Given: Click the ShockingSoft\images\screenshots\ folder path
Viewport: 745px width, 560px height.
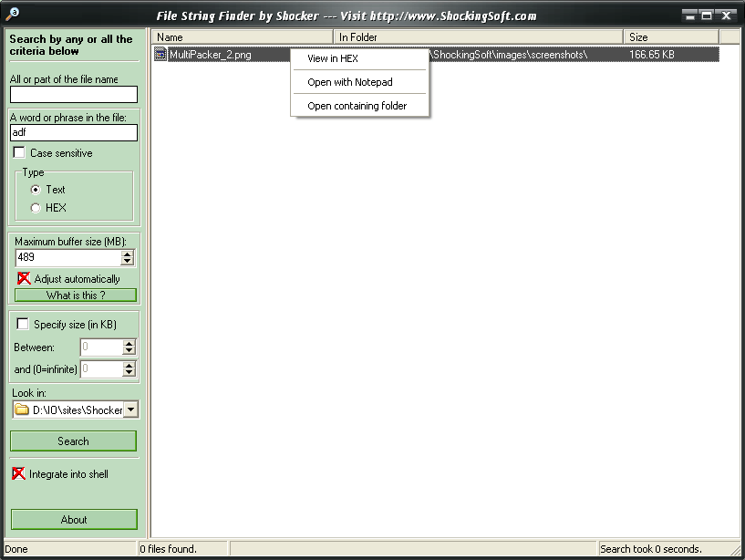Looking at the screenshot, I should coord(510,54).
